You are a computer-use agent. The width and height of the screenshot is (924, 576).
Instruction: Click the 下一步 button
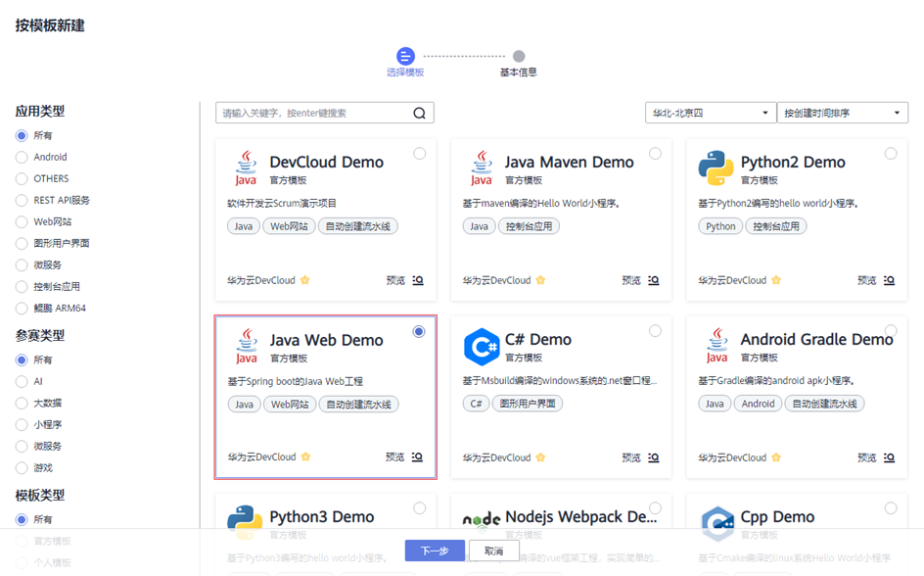435,551
